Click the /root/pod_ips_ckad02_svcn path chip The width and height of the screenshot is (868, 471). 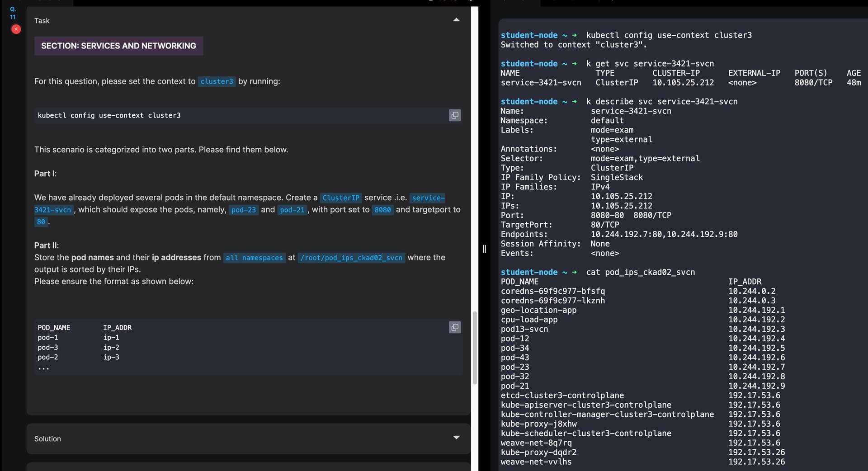point(351,258)
